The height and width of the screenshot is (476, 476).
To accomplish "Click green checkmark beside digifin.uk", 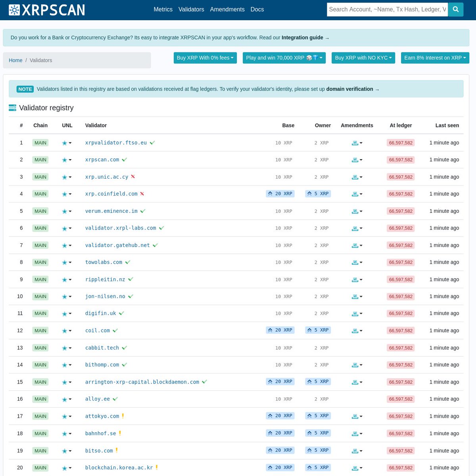I will [x=121, y=313].
